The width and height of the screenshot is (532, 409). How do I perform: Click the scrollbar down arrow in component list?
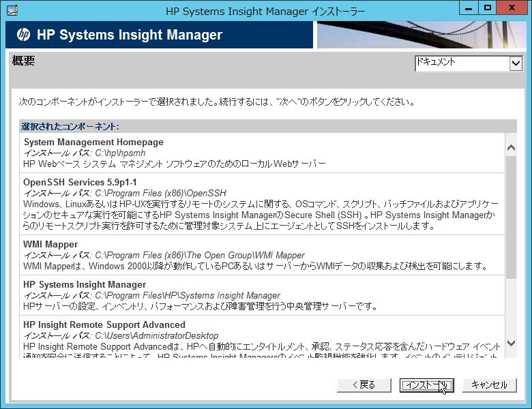(x=511, y=343)
